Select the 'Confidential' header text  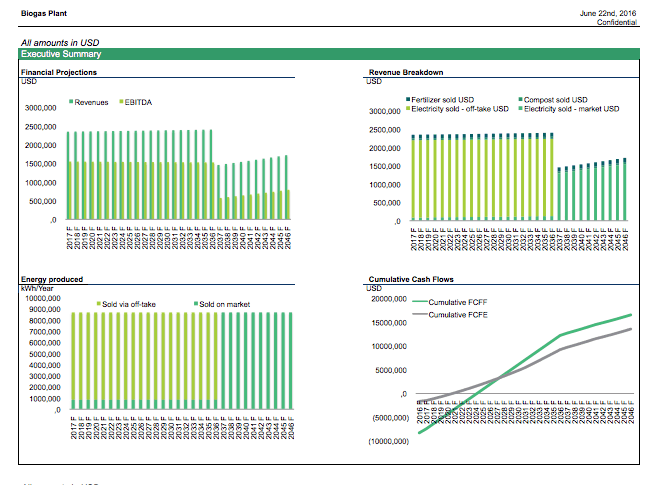617,22
